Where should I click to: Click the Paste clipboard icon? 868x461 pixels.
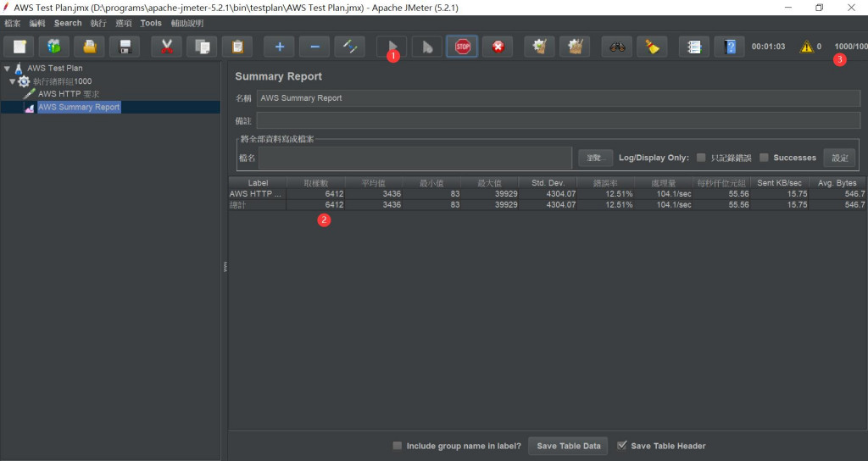(x=237, y=47)
